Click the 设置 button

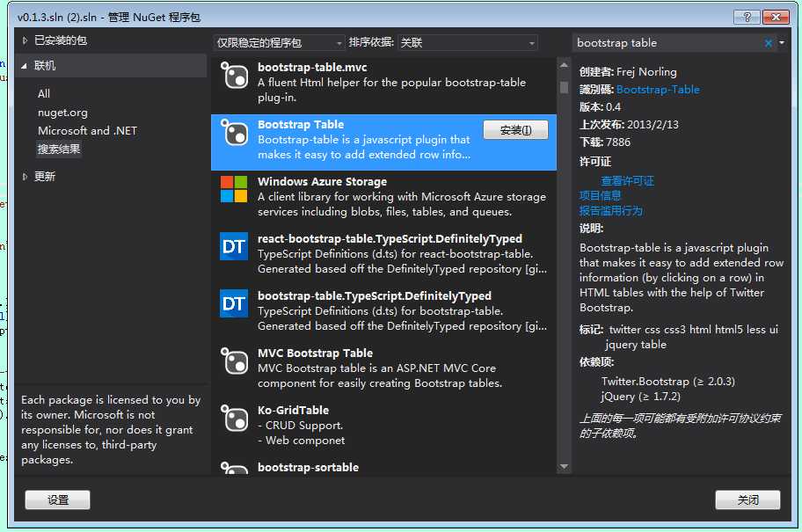58,499
